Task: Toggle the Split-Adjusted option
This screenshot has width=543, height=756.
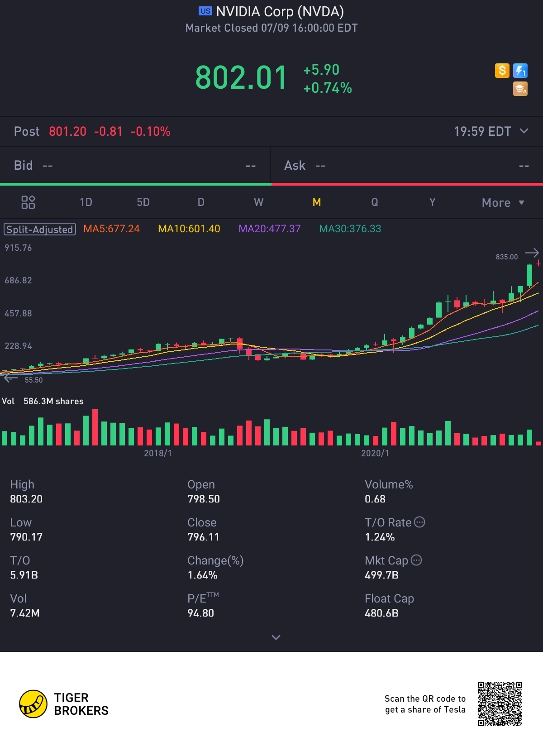Action: 40,229
